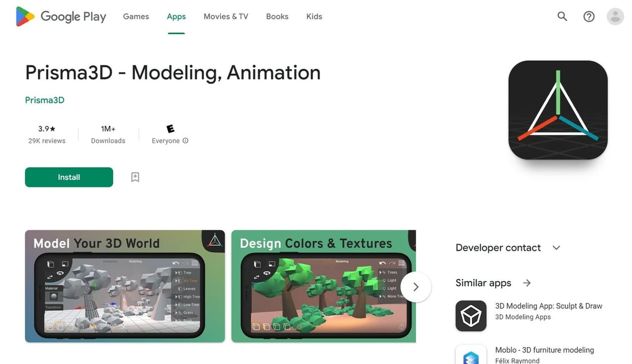
Task: Open the 3.9 star 29K reviews rating
Action: [47, 134]
